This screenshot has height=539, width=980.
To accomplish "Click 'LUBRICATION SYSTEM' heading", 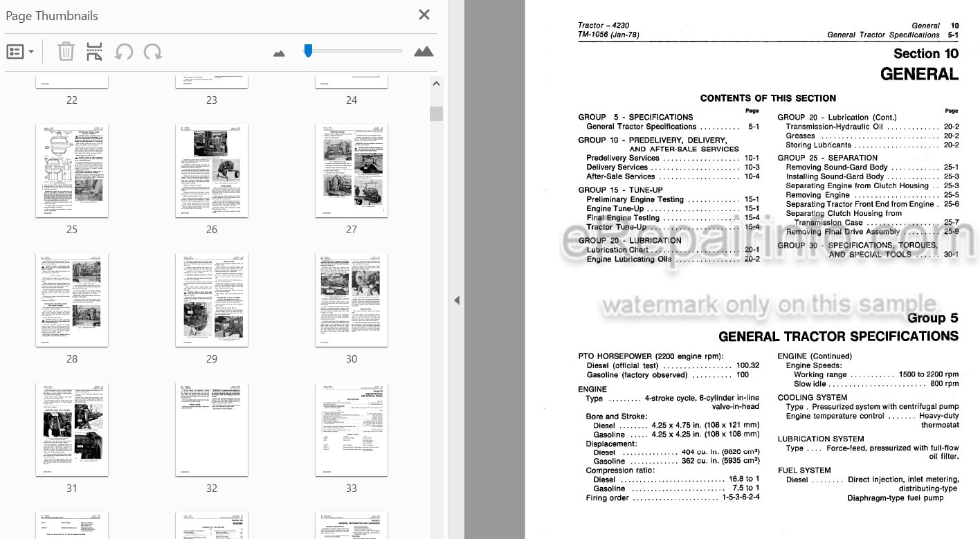I will point(820,439).
